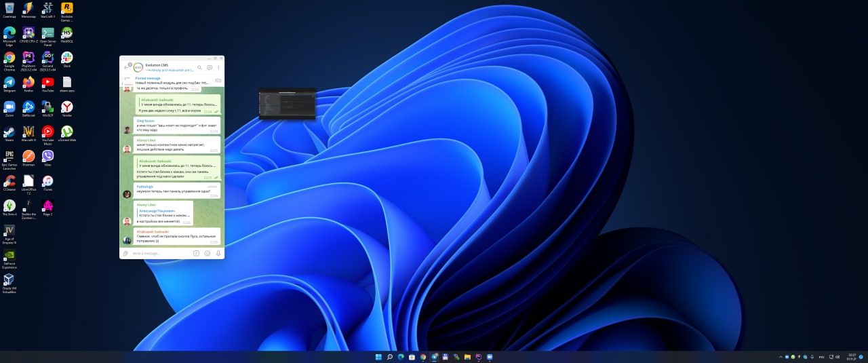Focus the Write a message field
This screenshot has height=363, width=868.
click(x=161, y=253)
